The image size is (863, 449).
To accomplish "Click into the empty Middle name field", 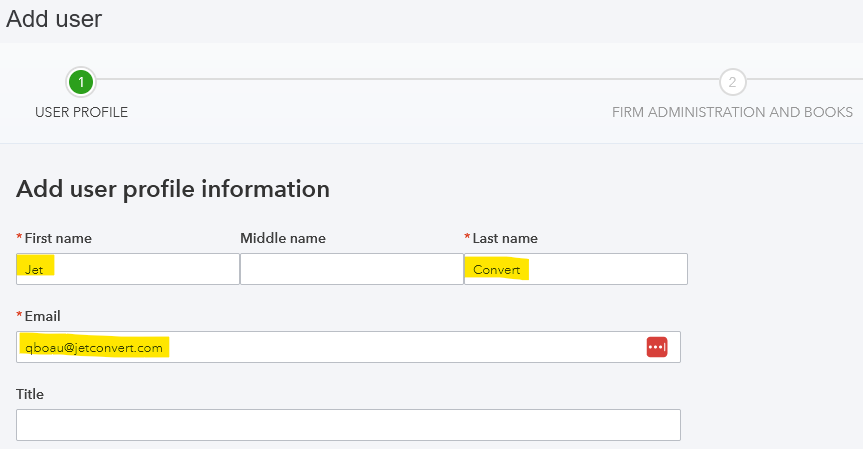I will coord(352,269).
